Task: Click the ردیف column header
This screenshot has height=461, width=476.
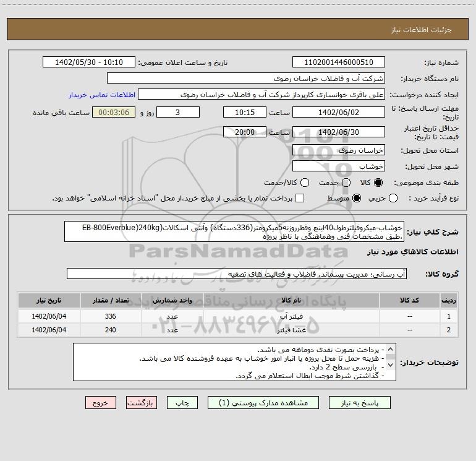Action: point(449,300)
